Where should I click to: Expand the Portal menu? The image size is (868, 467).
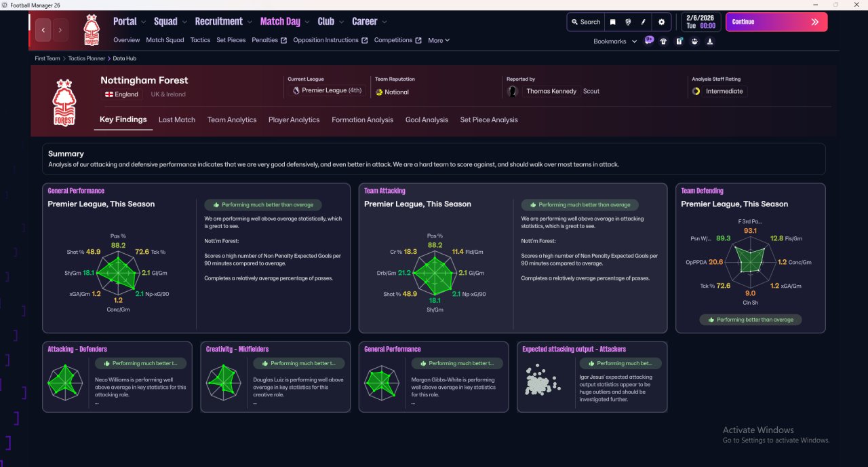130,22
